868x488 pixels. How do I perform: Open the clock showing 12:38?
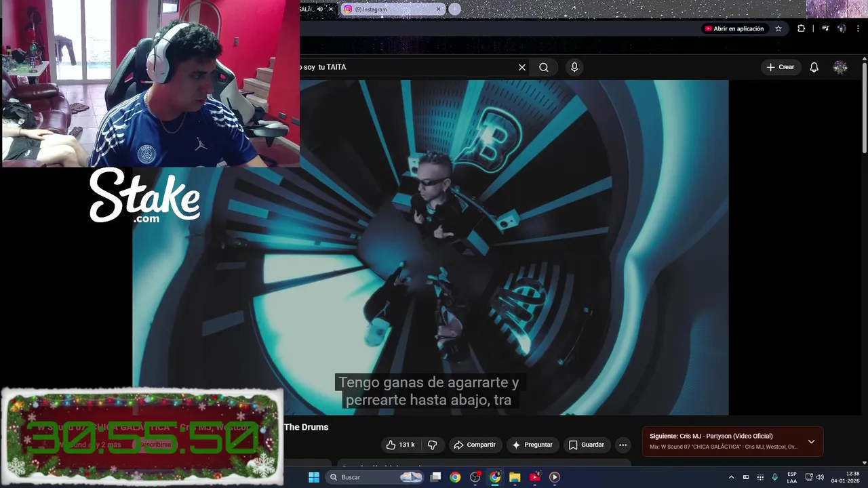(845, 477)
